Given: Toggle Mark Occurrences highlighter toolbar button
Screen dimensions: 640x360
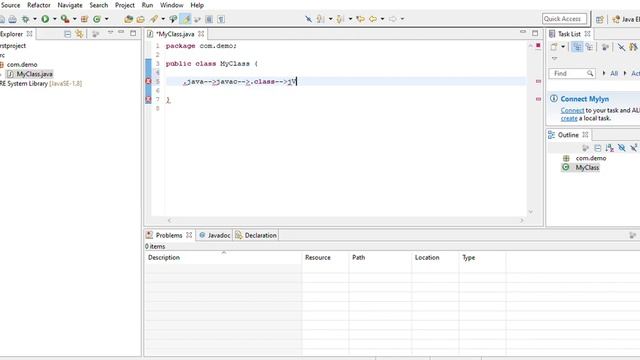Looking at the screenshot, I should click(x=186, y=19).
